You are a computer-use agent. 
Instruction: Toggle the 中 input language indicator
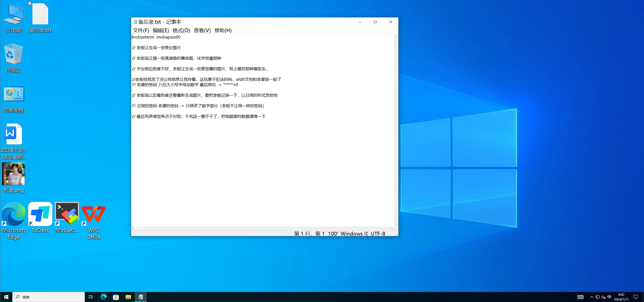(x=609, y=297)
